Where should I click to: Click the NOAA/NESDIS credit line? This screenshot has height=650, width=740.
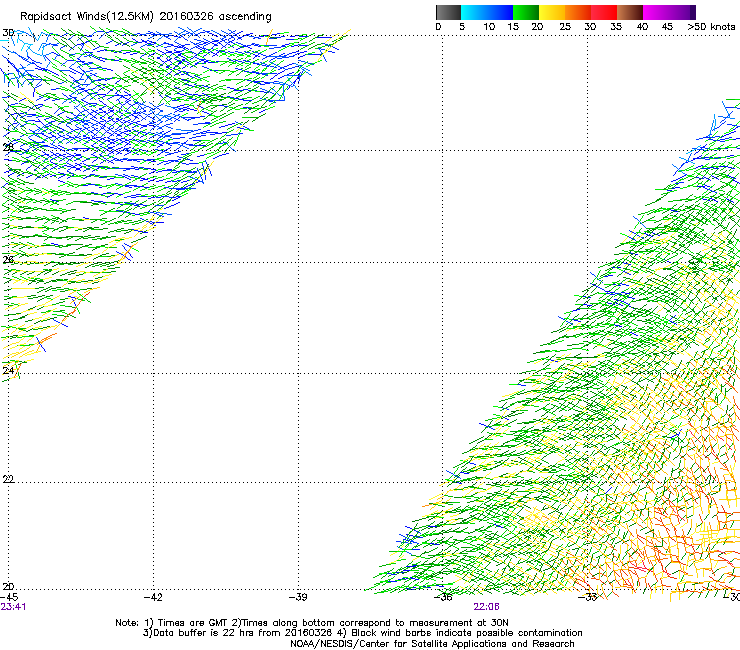(x=432, y=644)
